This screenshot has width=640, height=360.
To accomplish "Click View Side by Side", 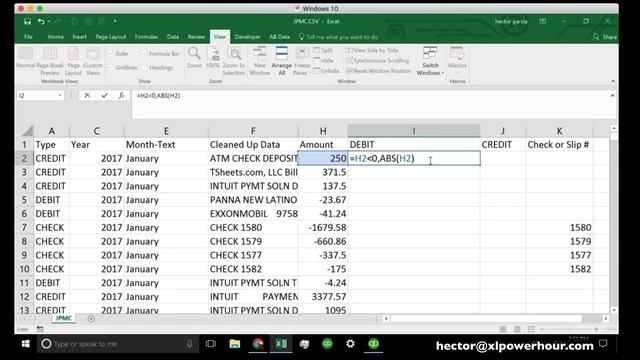I will [x=372, y=50].
